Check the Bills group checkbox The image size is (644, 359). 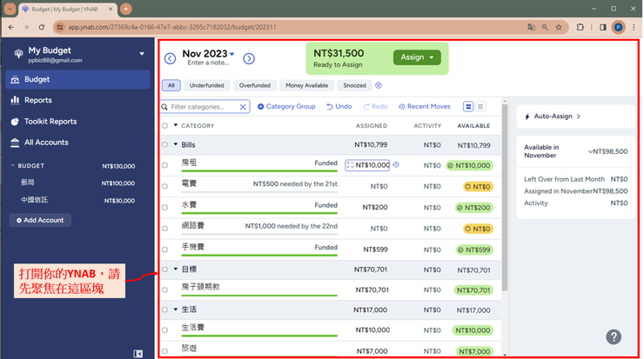point(165,145)
